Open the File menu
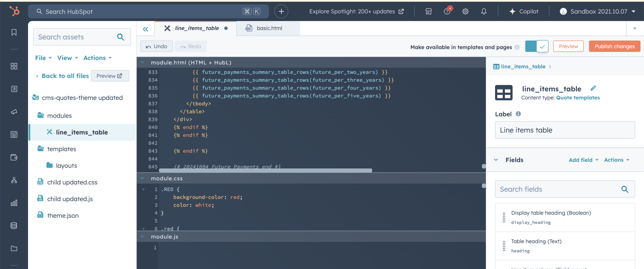644x269 pixels. [x=43, y=58]
